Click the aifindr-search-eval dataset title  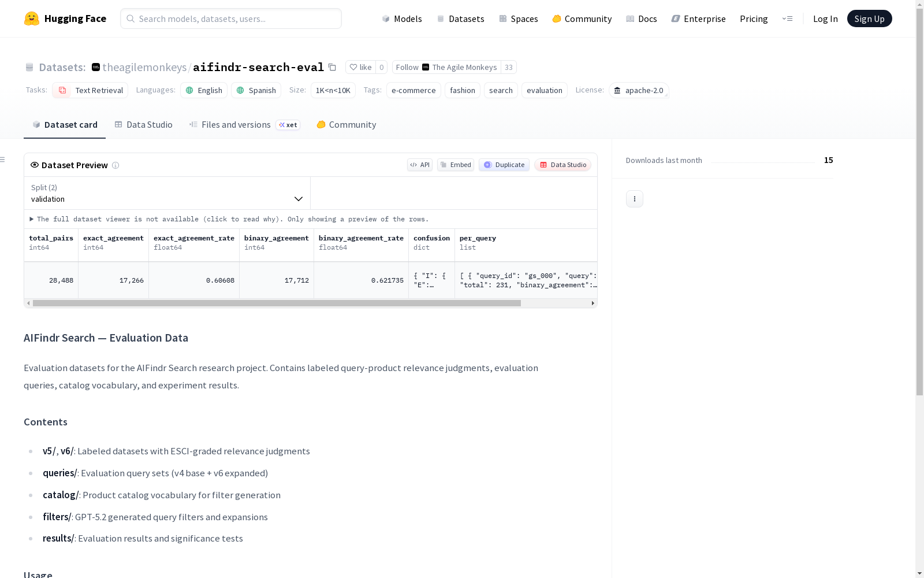point(258,67)
